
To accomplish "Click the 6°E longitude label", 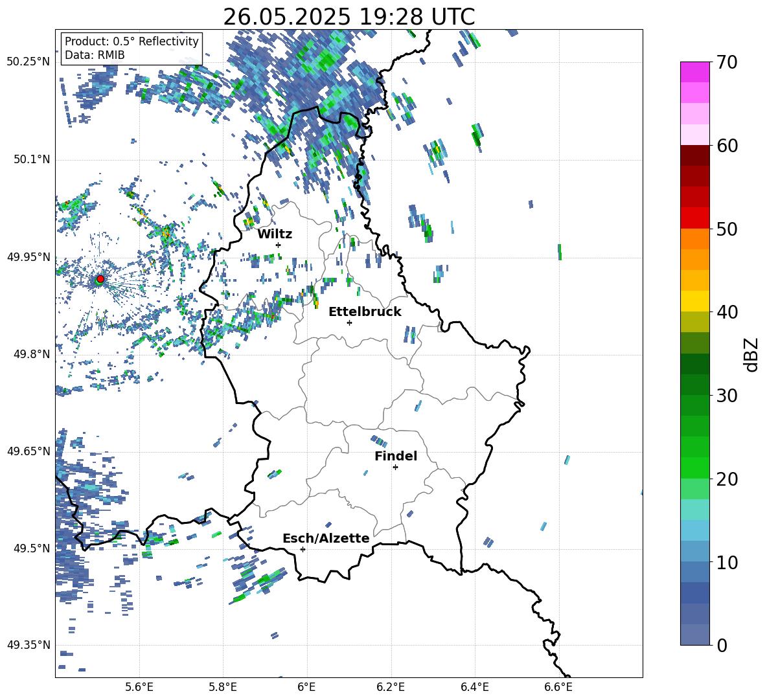I will 306,688.
